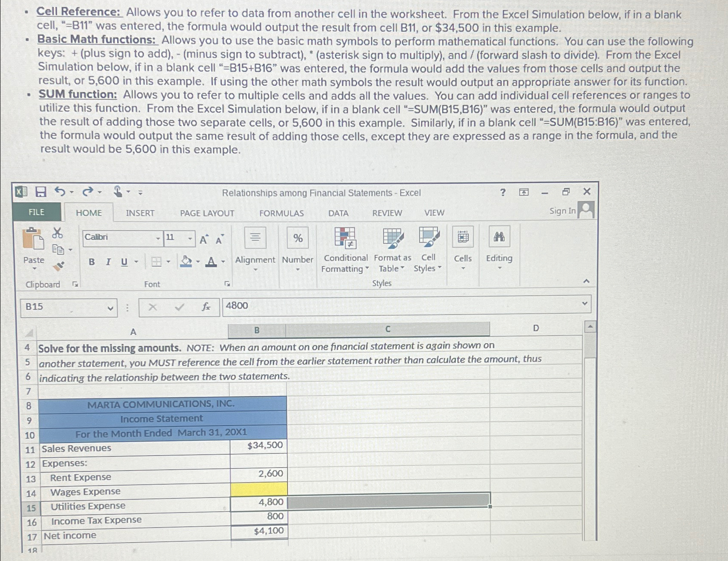
Task: Open the Number percent icon
Action: pyautogui.click(x=298, y=237)
